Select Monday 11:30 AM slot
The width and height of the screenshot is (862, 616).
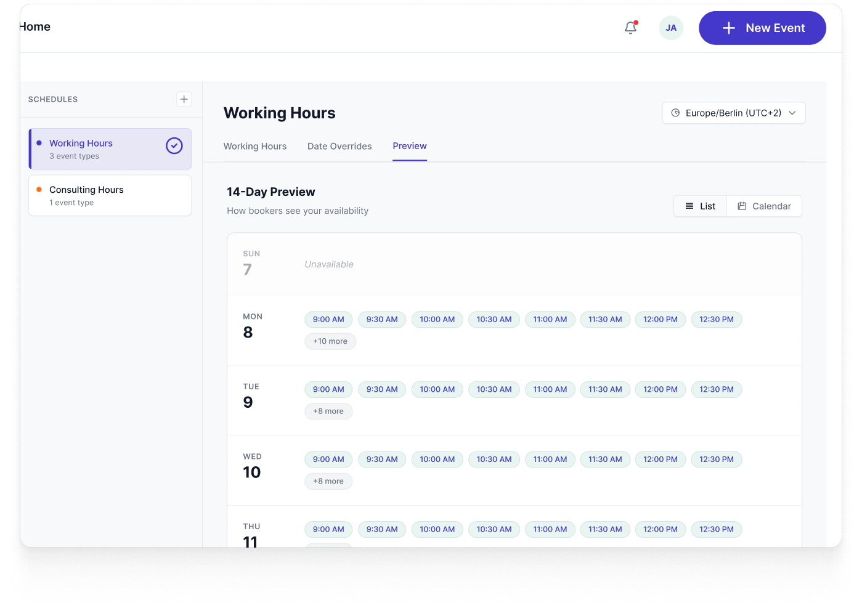pos(605,320)
